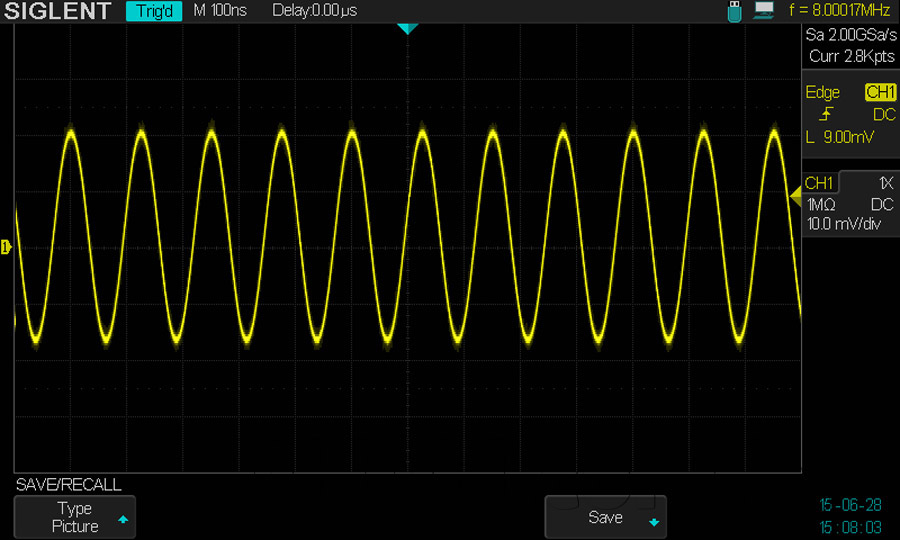This screenshot has height=540, width=900.
Task: Click the cyan trigger position marker
Action: [406, 28]
